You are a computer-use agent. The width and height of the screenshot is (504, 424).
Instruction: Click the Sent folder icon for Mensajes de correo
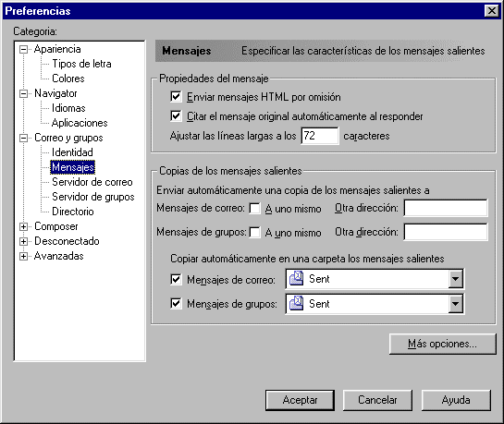[296, 278]
